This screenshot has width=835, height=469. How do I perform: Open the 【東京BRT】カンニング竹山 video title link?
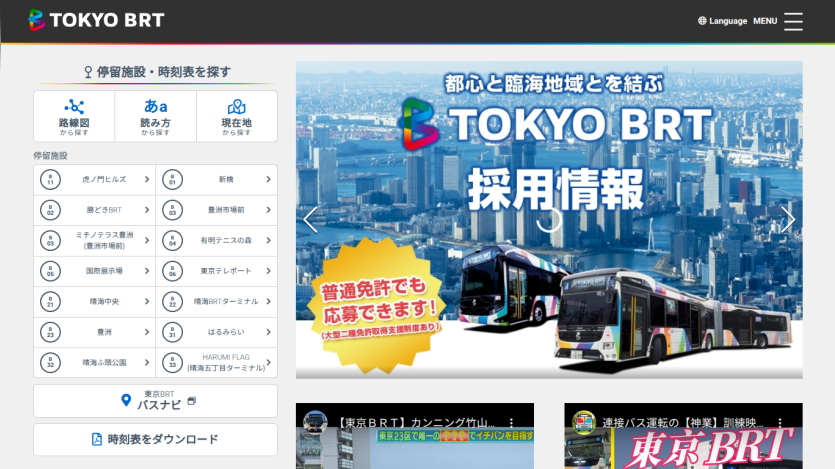(416, 423)
